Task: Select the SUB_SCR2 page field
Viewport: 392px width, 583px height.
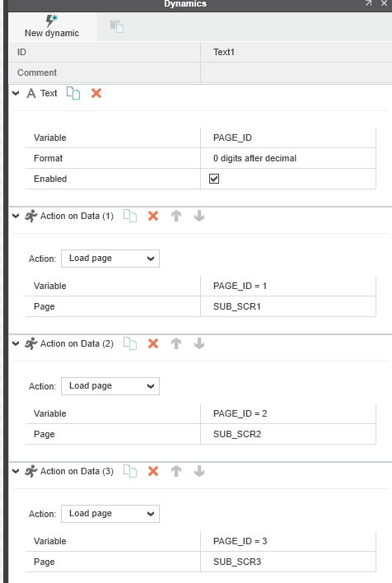Action: click(288, 434)
